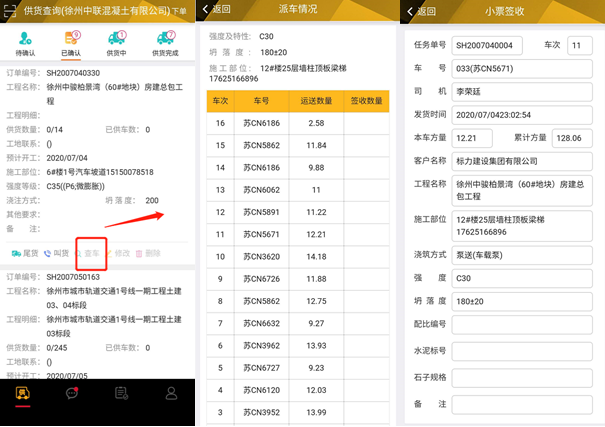
Task: Select order number SH2007040330
Action: pos(73,73)
